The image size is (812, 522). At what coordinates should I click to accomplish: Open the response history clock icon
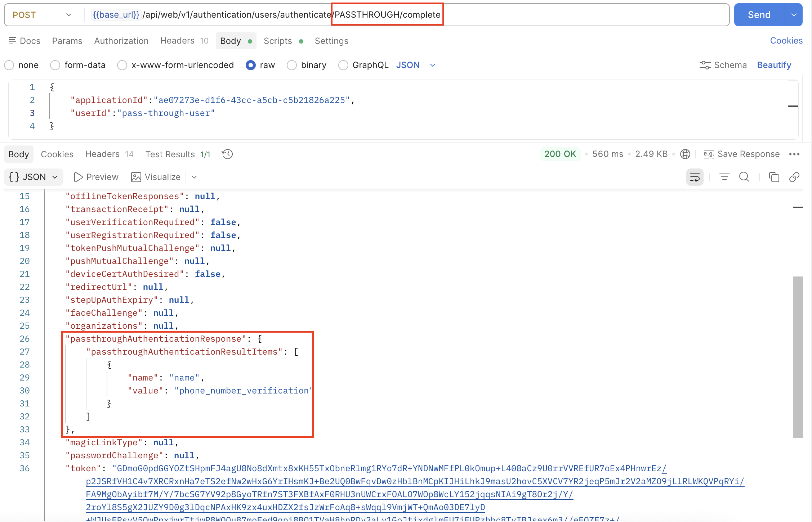coord(227,154)
